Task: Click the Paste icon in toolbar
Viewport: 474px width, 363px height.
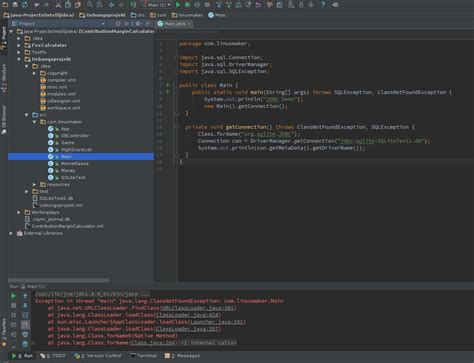Action: tap(78, 5)
